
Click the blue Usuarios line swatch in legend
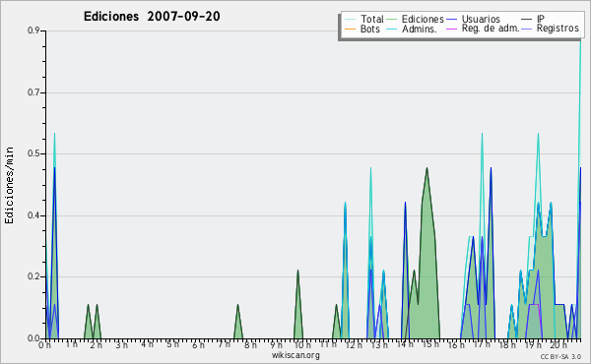[451, 20]
